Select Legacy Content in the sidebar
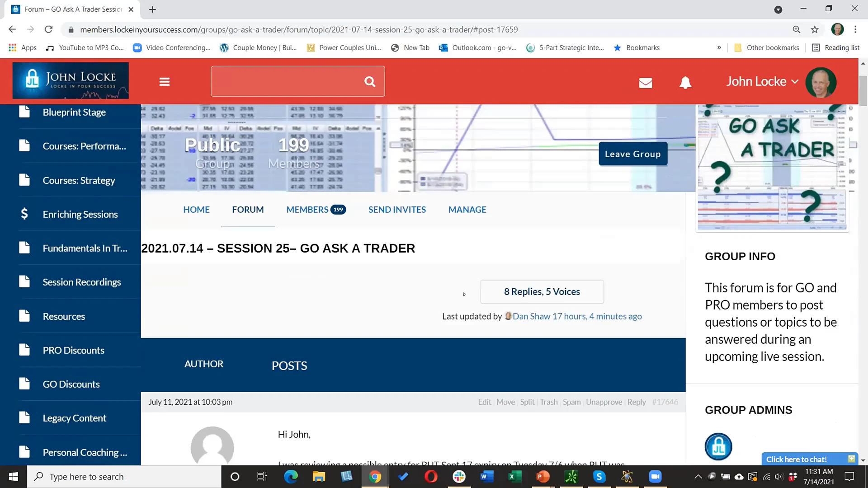The height and width of the screenshot is (488, 868). coord(74,418)
